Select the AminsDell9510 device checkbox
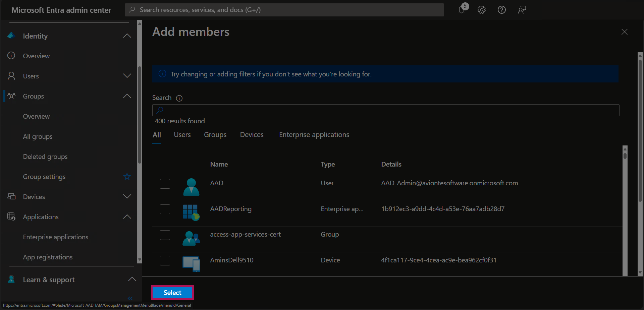Viewport: 644px width, 310px height. (x=165, y=260)
